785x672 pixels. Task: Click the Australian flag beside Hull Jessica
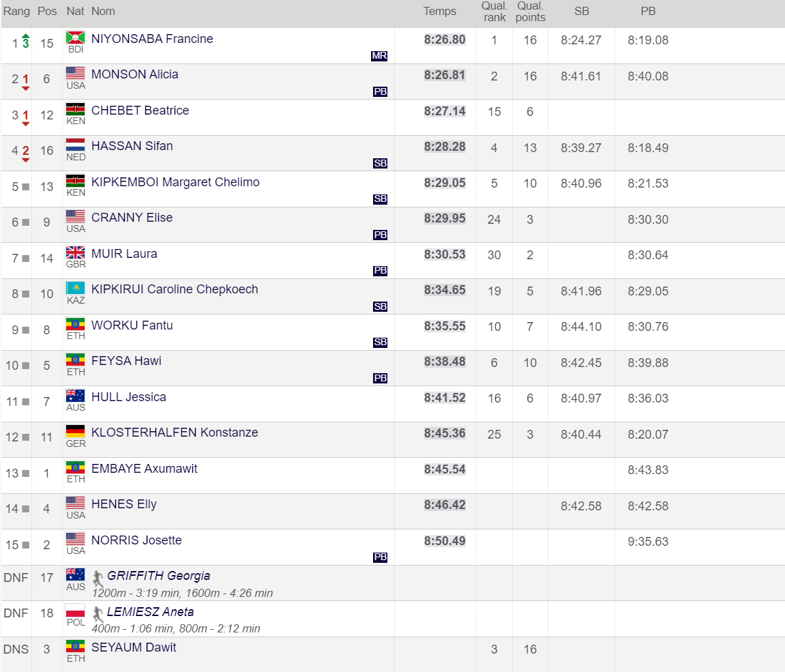75,396
